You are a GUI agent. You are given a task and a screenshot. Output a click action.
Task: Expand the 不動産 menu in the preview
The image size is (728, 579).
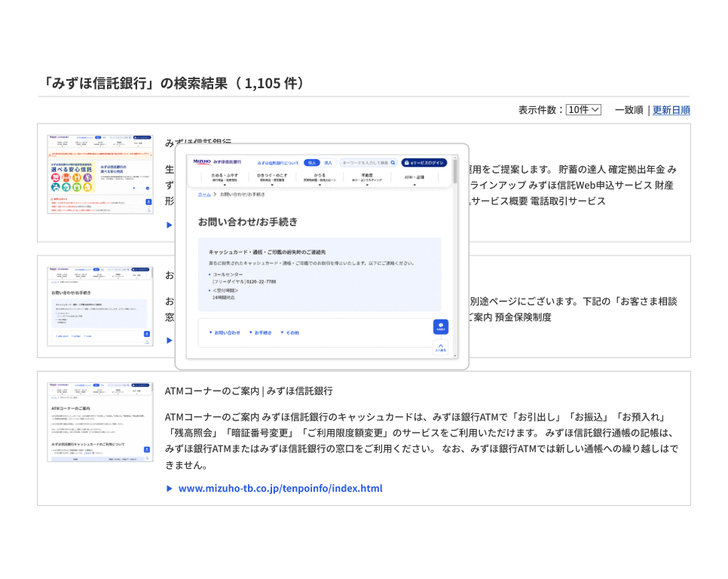click(367, 178)
